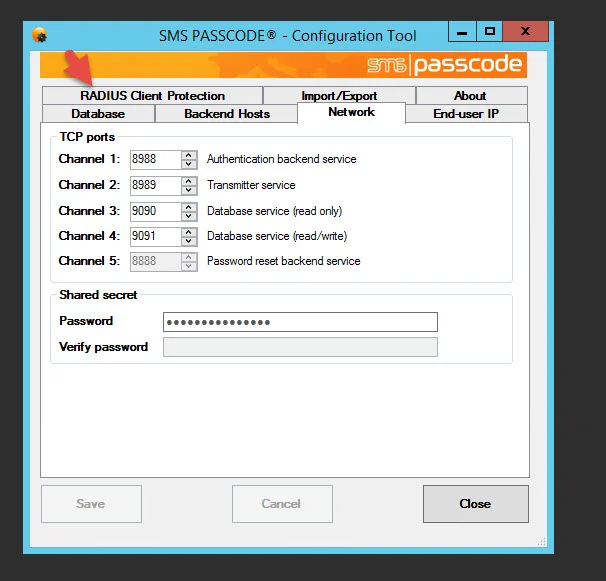Switch to the Import/Export tab
606x581 pixels.
pyautogui.click(x=339, y=95)
